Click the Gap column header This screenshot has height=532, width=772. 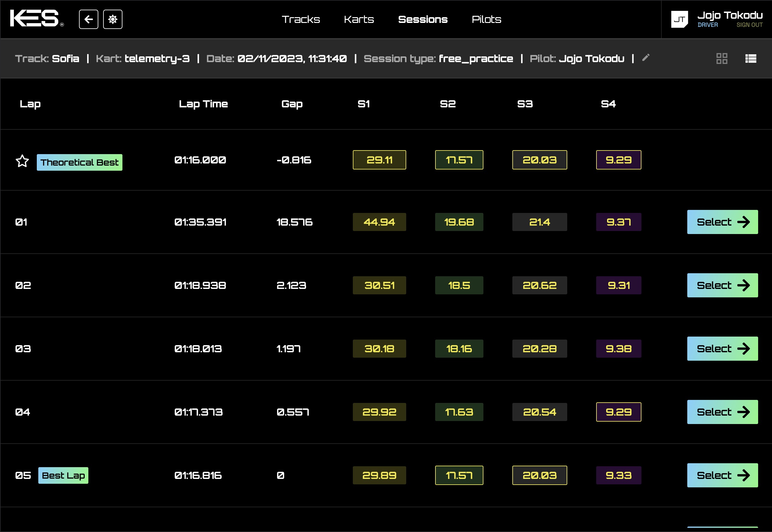coord(292,104)
